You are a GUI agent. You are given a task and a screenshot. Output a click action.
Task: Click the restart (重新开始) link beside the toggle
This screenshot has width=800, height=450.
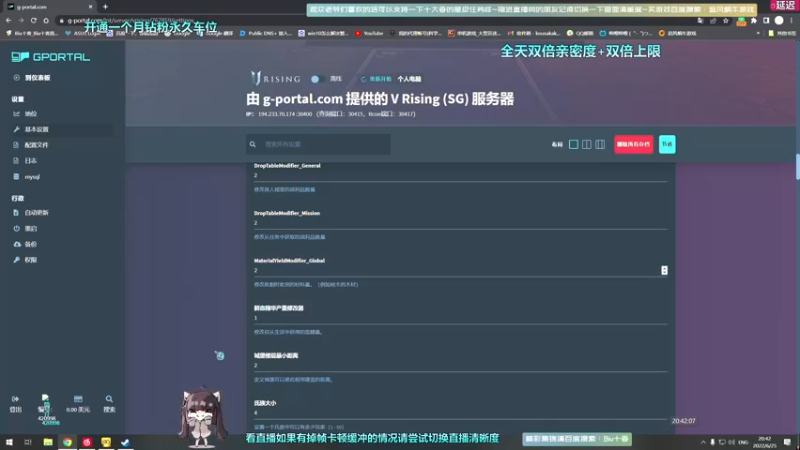[x=377, y=79]
